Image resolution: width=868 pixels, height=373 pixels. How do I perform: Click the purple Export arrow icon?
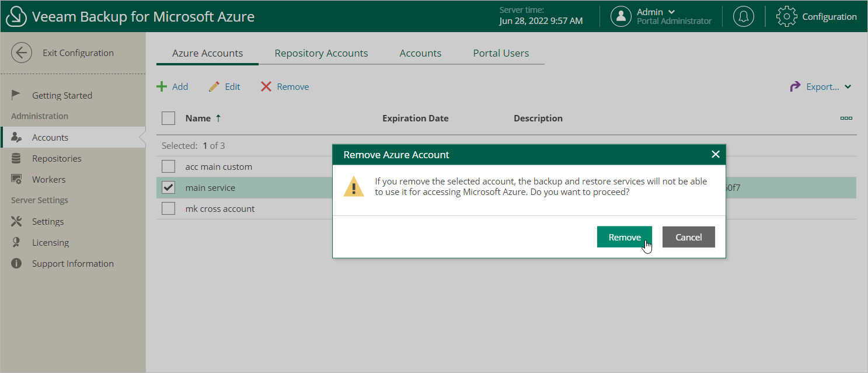[795, 86]
